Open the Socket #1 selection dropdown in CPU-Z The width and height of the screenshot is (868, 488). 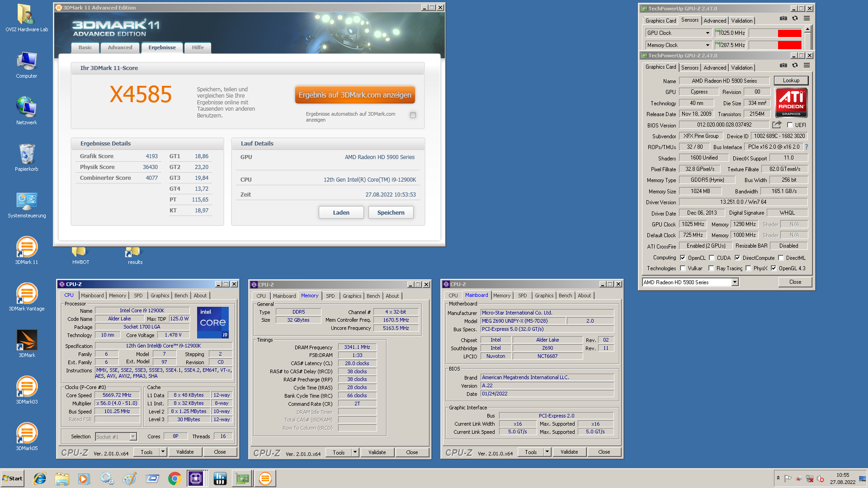click(x=116, y=436)
